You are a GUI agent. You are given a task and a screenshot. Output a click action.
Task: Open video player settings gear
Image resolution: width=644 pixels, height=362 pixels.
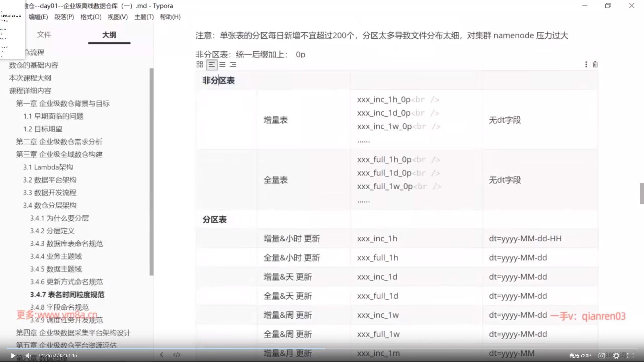[x=616, y=356]
